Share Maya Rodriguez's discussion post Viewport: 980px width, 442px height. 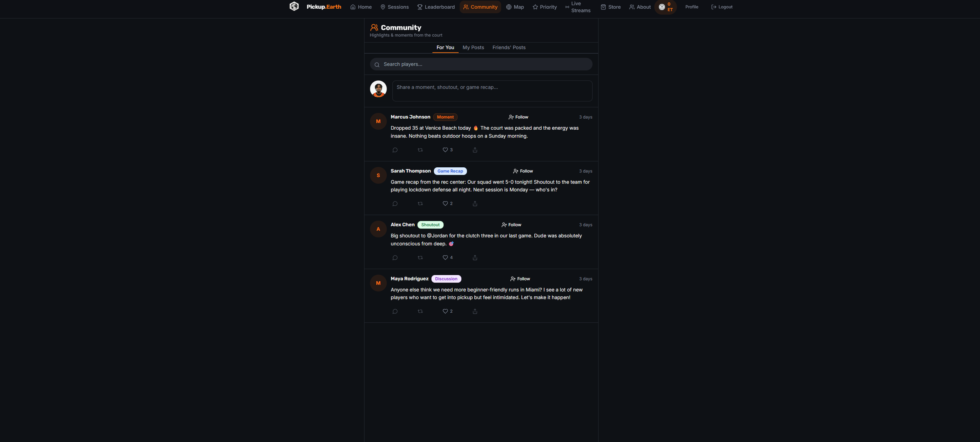475,311
